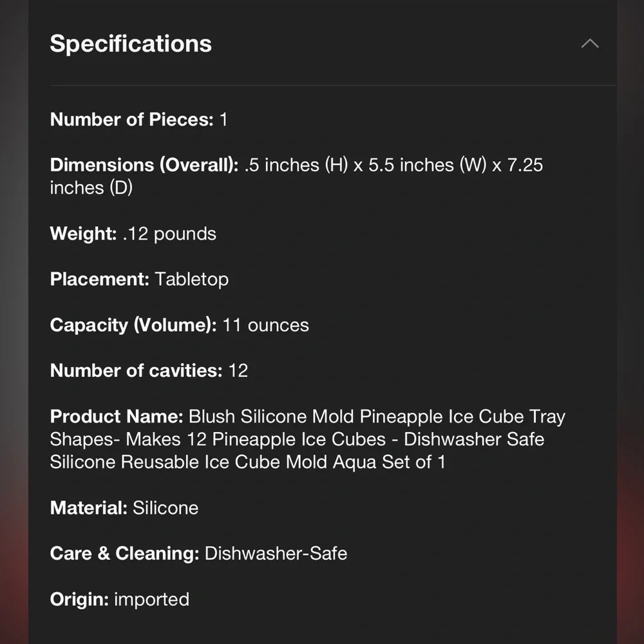The width and height of the screenshot is (644, 644).
Task: Click the Number of cavities label
Action: (x=136, y=370)
